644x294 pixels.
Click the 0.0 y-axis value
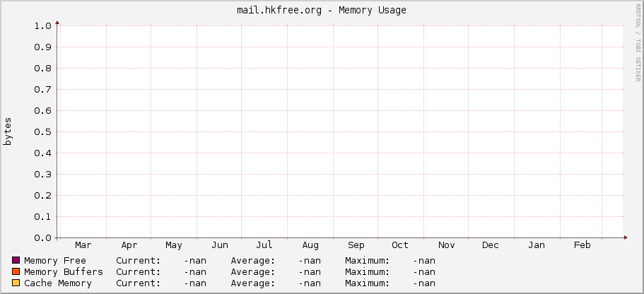42,238
